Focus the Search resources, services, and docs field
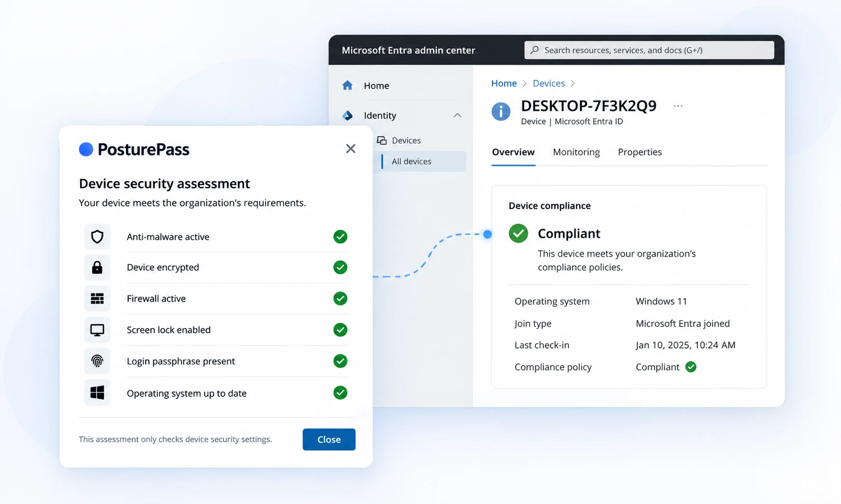Screen dimensions: 841x504 pyautogui.click(x=649, y=50)
